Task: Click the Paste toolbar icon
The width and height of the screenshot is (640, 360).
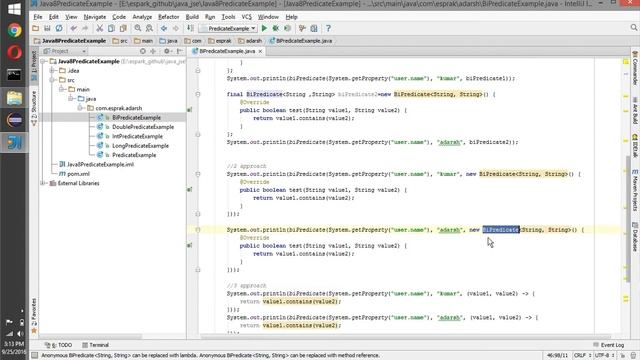Action: tap(123, 28)
